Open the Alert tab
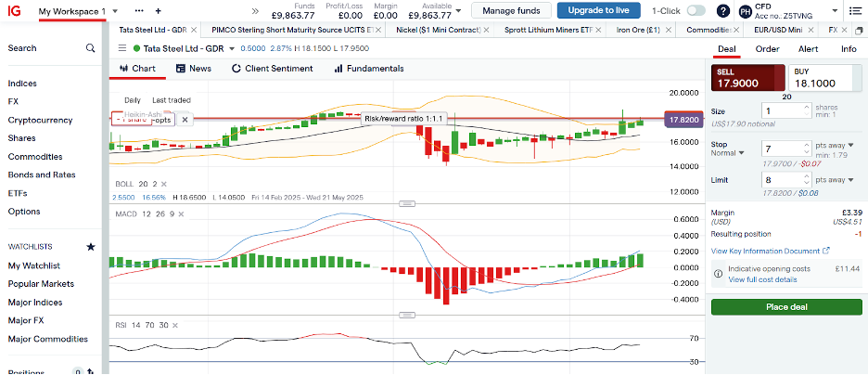This screenshot has height=375, width=868. (809, 49)
